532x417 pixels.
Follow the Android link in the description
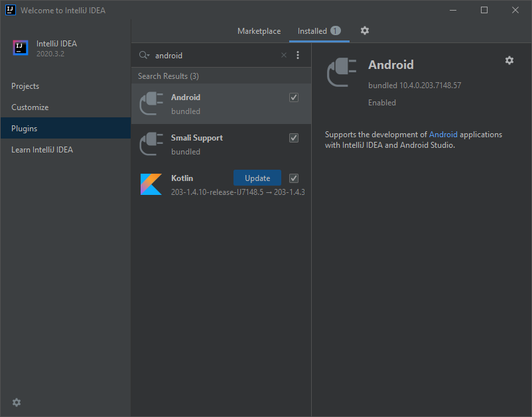(443, 135)
